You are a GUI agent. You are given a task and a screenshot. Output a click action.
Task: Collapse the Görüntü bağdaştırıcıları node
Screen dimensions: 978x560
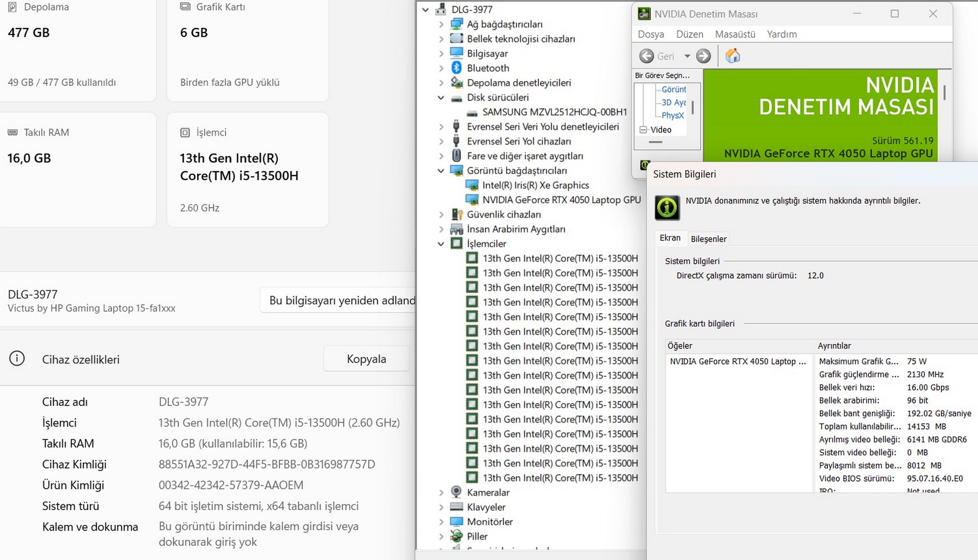[441, 171]
